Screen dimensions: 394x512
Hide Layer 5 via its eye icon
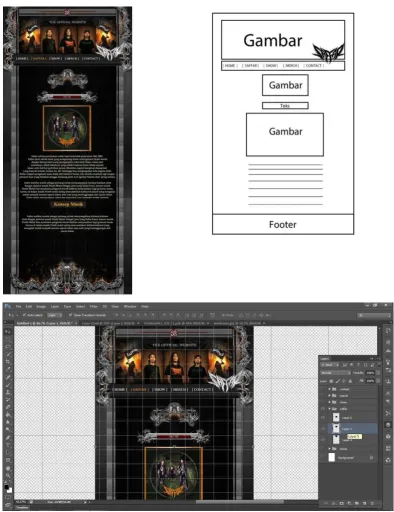coord(323,429)
